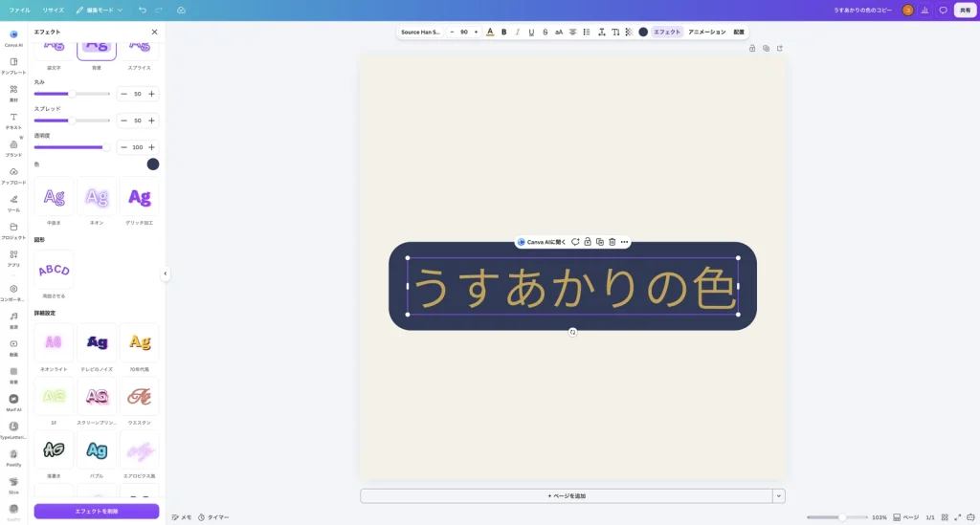The width and height of the screenshot is (980, 525).
Task: Open the プロジェクト (Projects) sidebar tab
Action: click(x=13, y=230)
